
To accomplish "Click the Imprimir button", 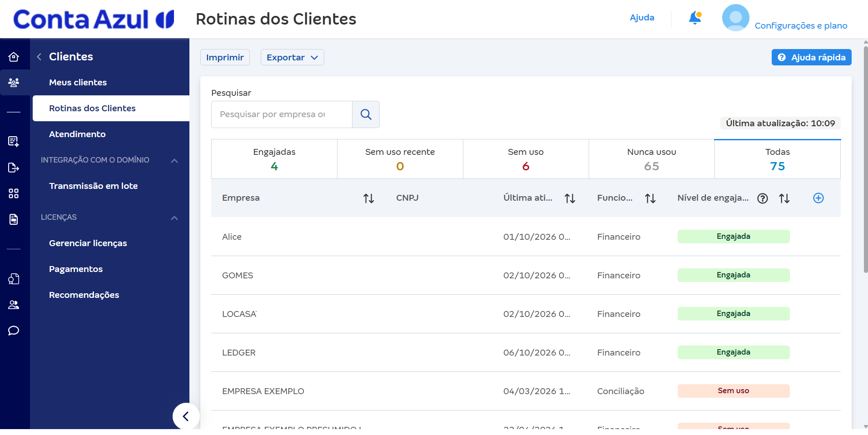I will (x=225, y=57).
